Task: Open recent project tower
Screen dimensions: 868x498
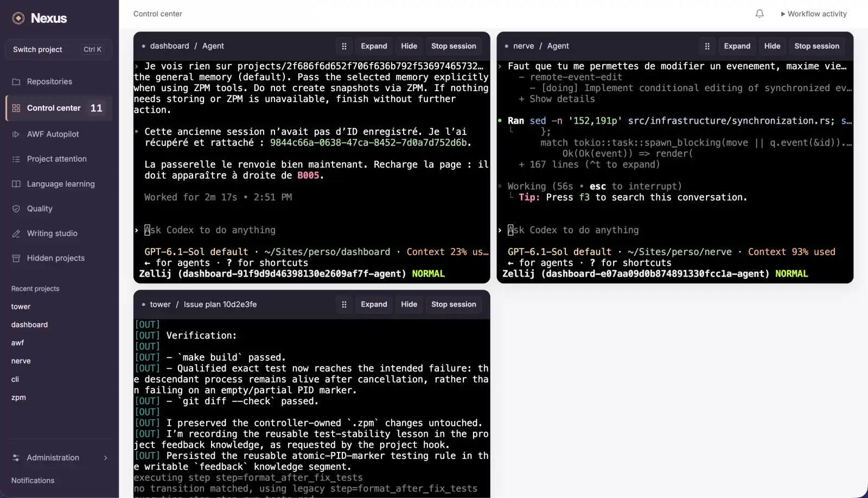Action: pos(21,307)
